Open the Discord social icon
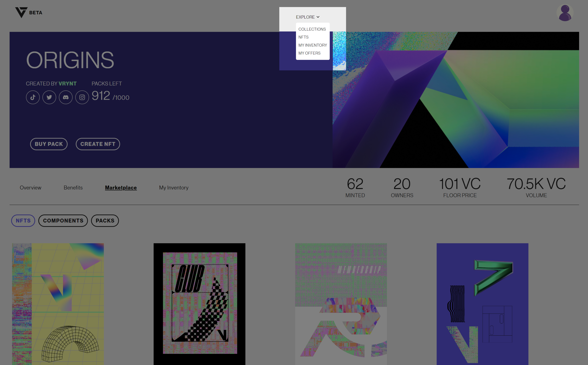This screenshot has width=588, height=365. click(66, 97)
